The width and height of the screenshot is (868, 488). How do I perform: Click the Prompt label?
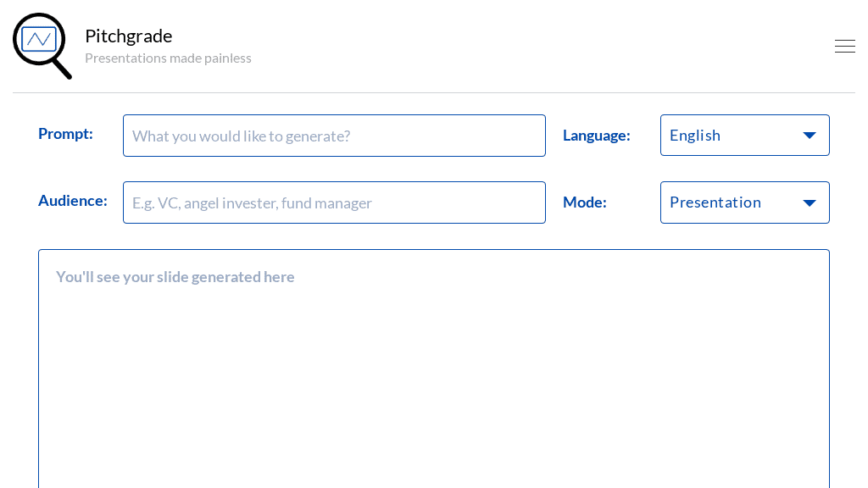[65, 133]
